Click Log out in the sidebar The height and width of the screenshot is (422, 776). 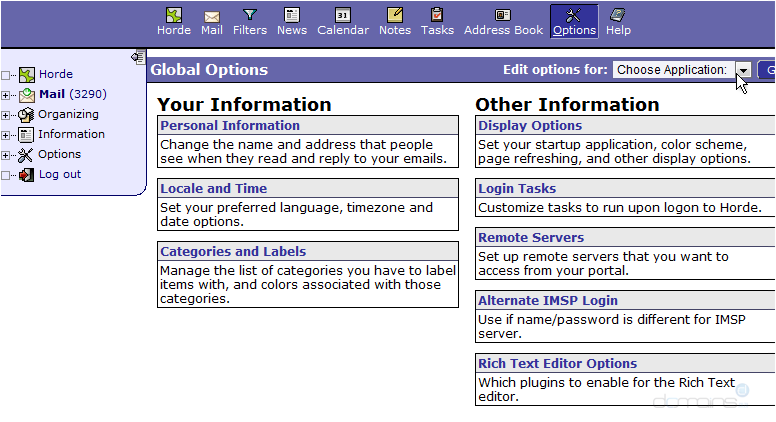point(59,174)
